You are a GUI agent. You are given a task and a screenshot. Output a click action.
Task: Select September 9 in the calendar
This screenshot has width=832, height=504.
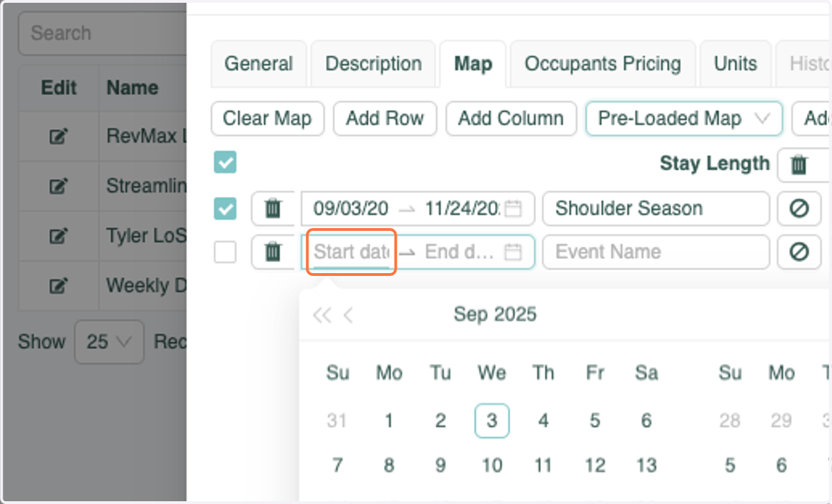(x=440, y=465)
